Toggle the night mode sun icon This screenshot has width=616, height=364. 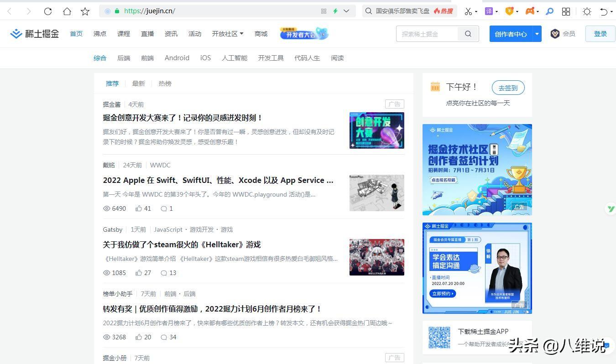587,11
